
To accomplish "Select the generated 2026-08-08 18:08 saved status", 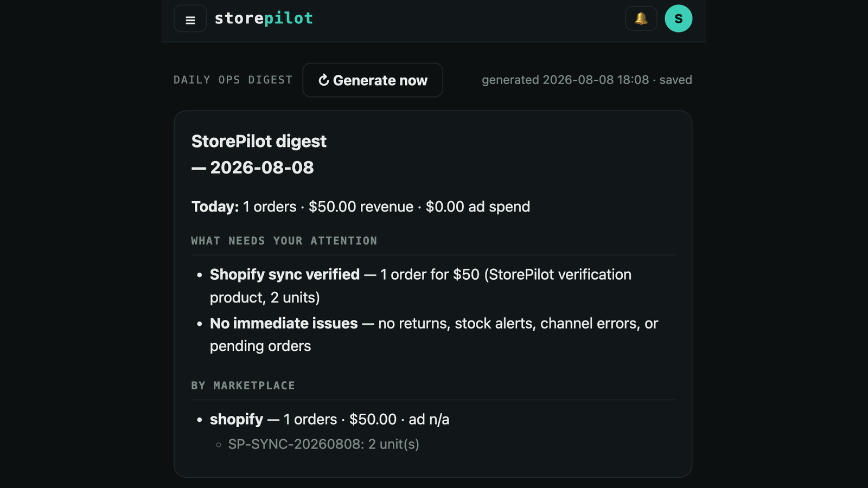I will pos(586,80).
